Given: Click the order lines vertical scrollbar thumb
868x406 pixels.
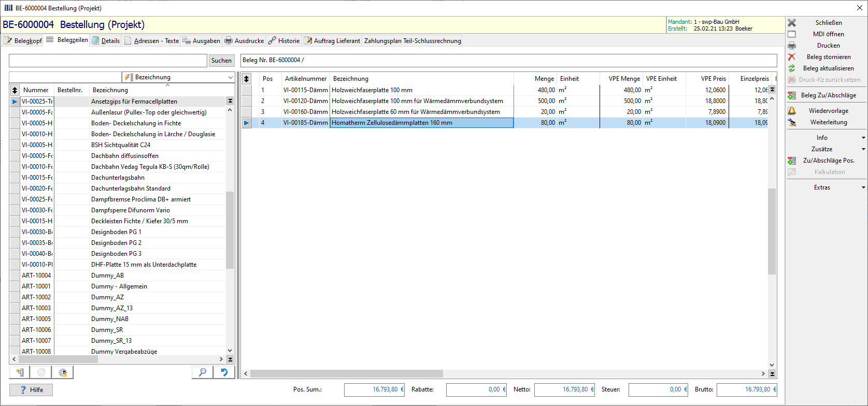Looking at the screenshot, I should point(772,231).
